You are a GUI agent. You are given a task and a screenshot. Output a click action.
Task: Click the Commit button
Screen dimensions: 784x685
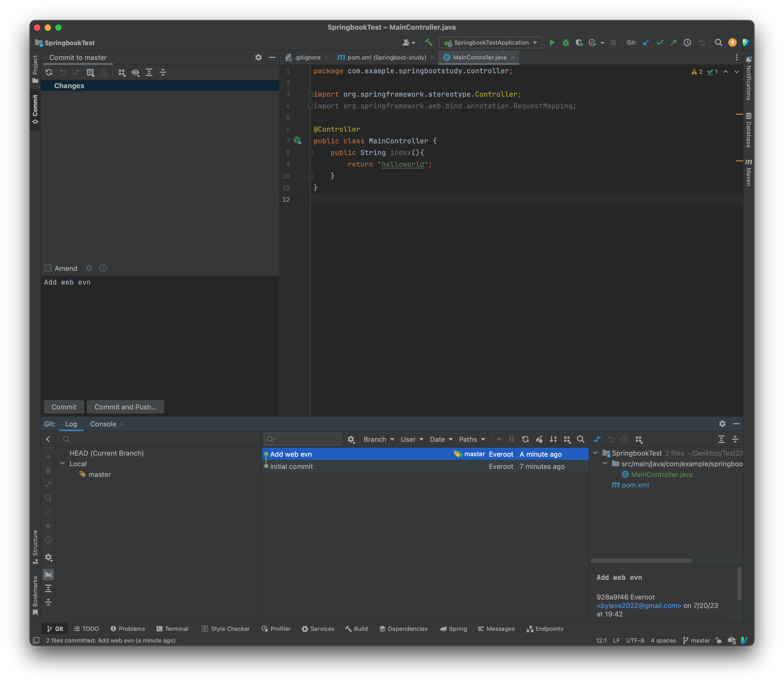point(64,407)
